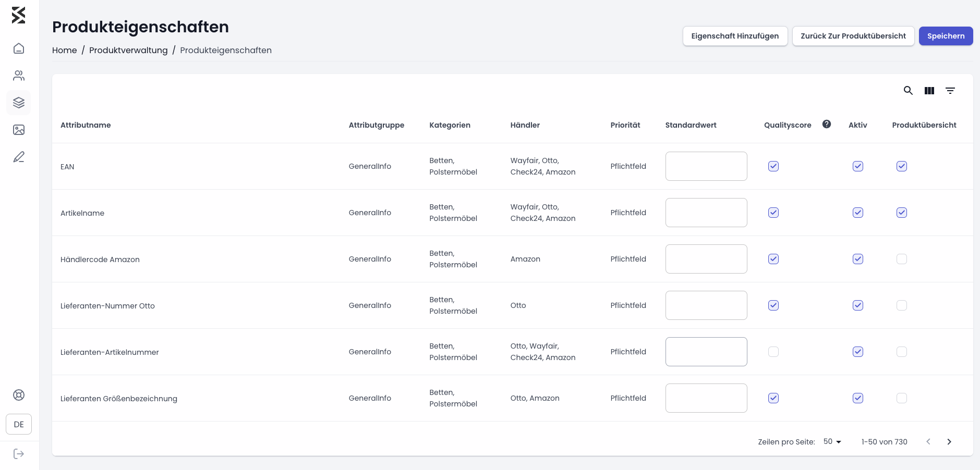The width and height of the screenshot is (980, 470).
Task: Open the rows per page dropdown
Action: click(832, 441)
